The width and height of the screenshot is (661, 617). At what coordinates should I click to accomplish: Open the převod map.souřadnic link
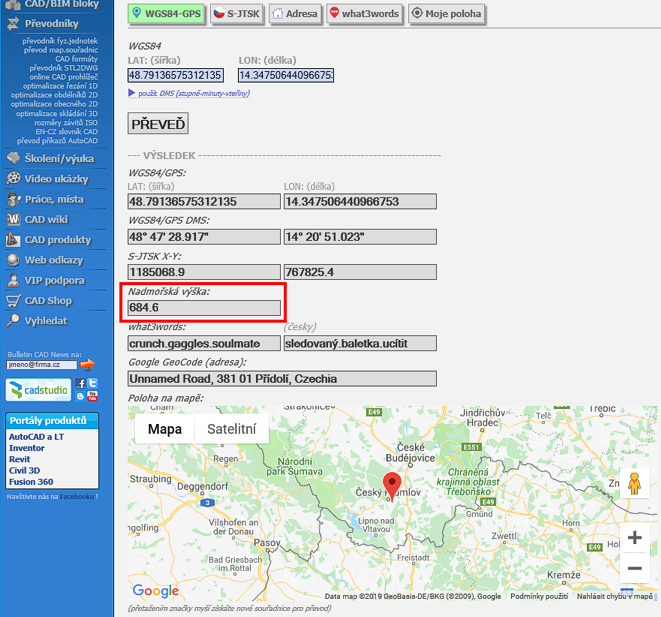tap(61, 50)
